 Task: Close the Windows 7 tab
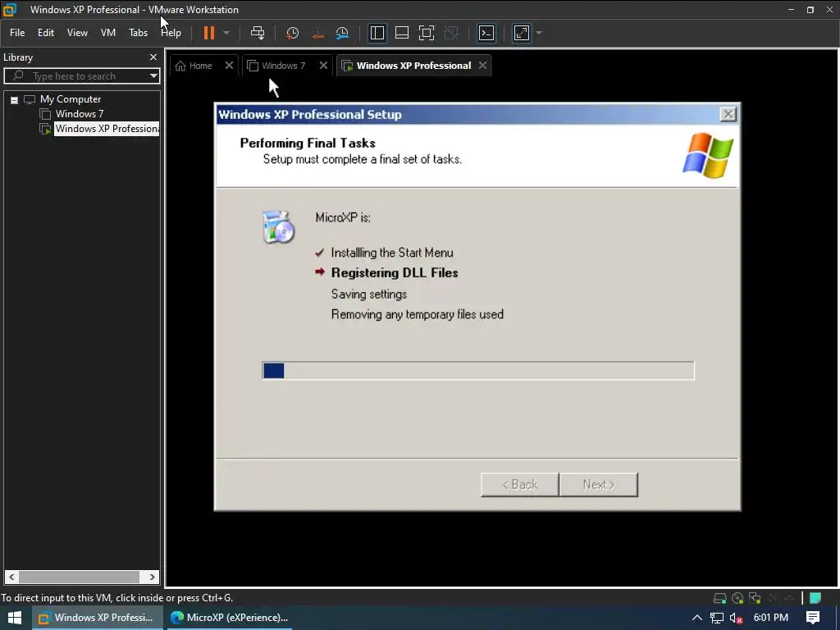tap(323, 66)
